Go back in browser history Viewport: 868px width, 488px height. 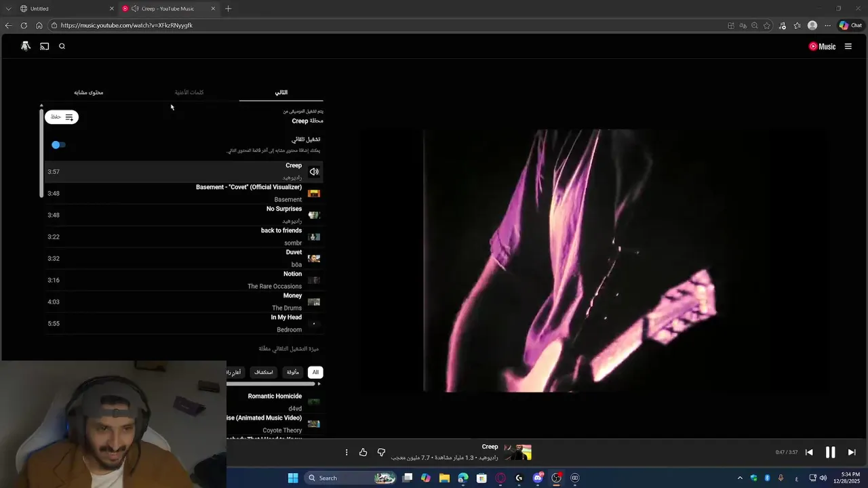tap(8, 25)
